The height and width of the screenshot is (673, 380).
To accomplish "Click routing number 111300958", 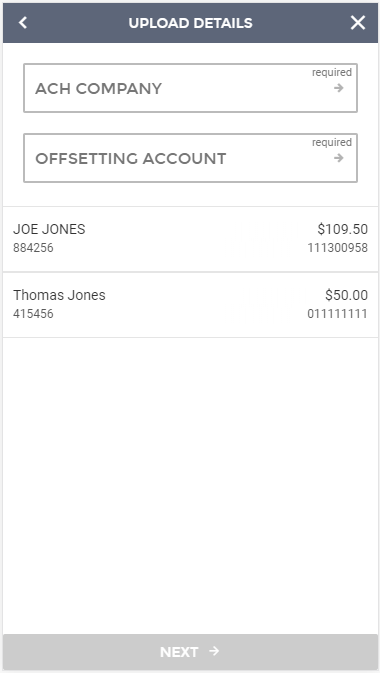I will 337,248.
